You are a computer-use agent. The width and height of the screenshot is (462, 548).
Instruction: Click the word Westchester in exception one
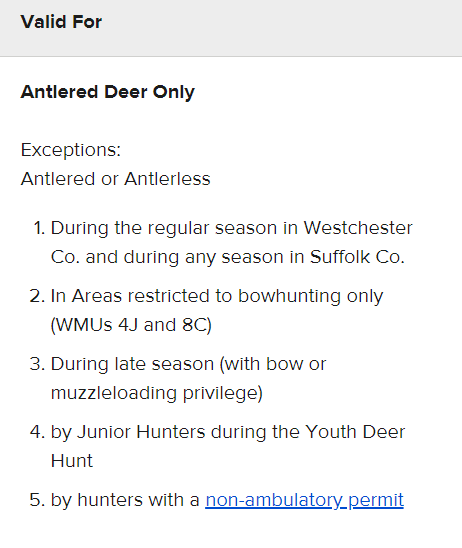(358, 228)
